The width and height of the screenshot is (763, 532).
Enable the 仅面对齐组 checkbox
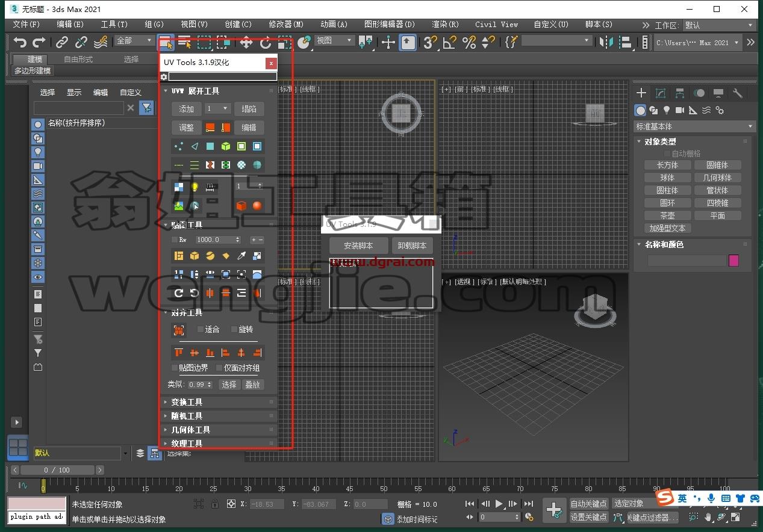pos(219,368)
